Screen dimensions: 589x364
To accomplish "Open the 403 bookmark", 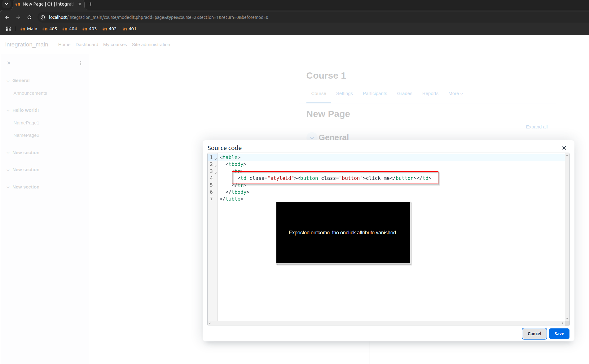I will point(90,29).
